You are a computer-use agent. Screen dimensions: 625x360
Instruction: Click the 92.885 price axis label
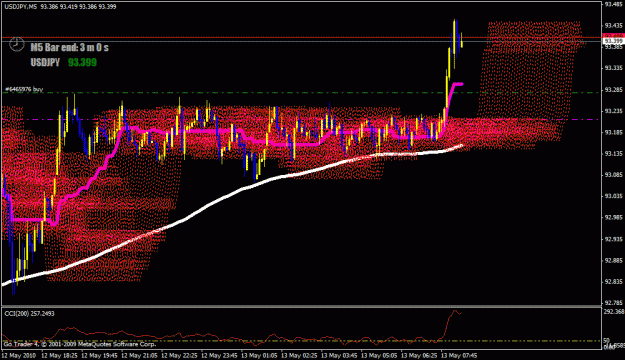coord(613,260)
